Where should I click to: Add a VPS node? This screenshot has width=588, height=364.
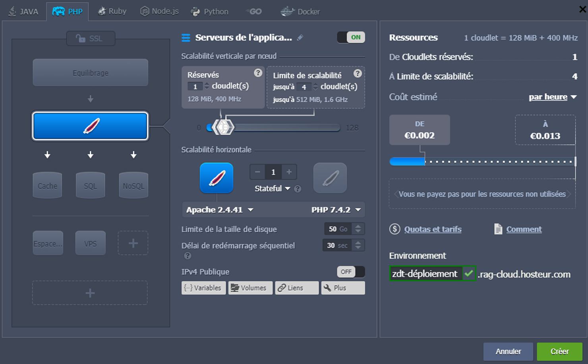pos(91,243)
